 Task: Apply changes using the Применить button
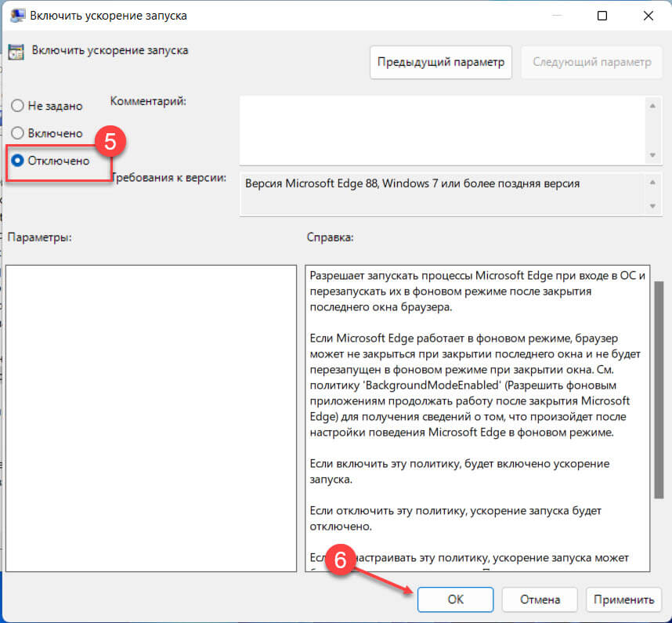624,599
